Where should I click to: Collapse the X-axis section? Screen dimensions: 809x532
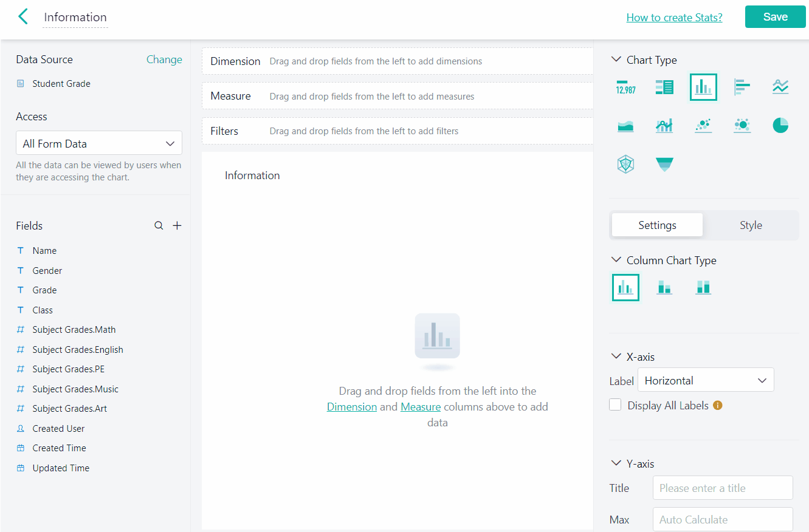[x=616, y=356]
